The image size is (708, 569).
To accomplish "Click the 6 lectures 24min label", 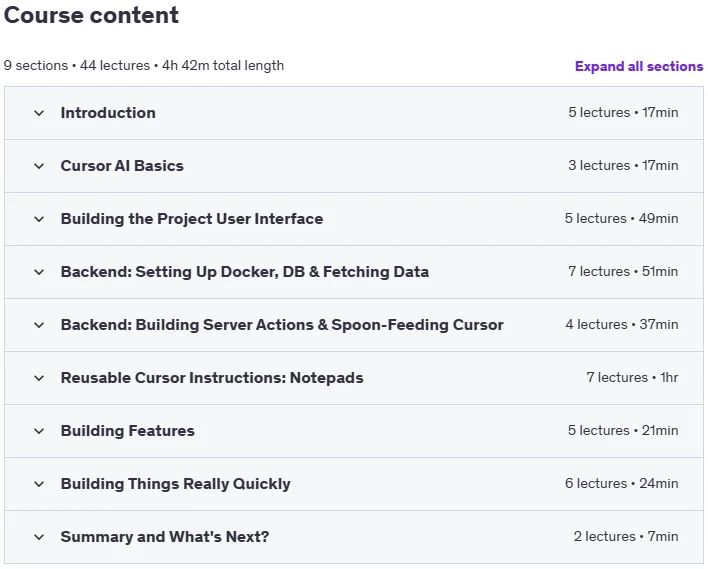I will coord(622,483).
